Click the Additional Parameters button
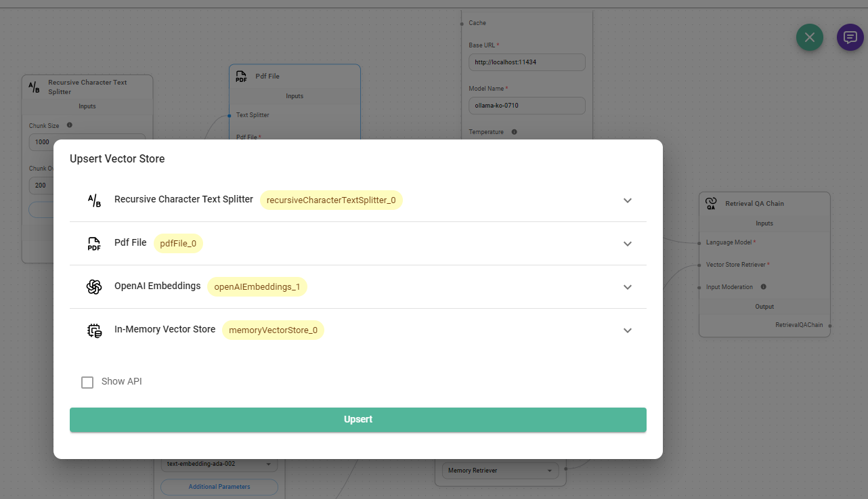This screenshot has height=499, width=868. point(219,487)
